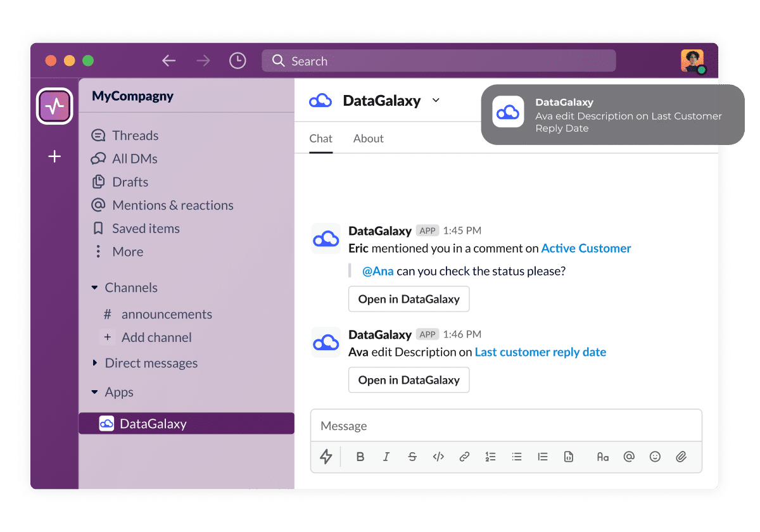Screen dimensions: 760x532
Task: Mention someone using the @ icon
Action: (629, 457)
